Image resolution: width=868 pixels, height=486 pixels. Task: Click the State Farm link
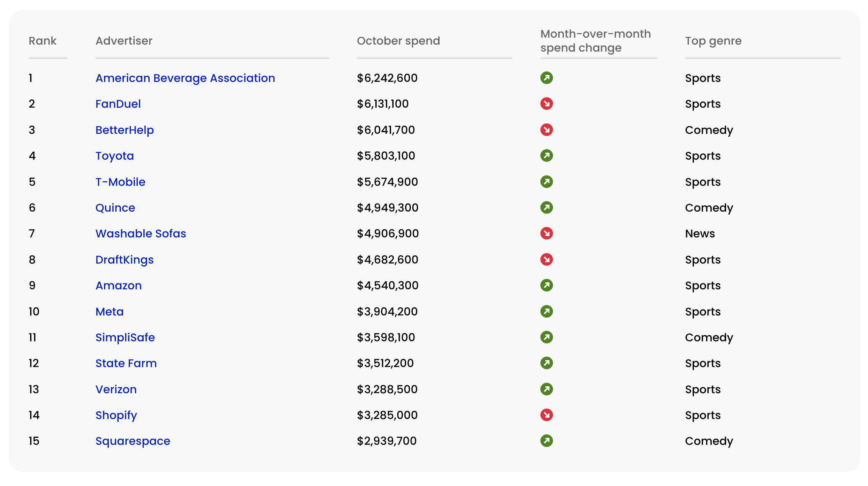click(x=126, y=363)
